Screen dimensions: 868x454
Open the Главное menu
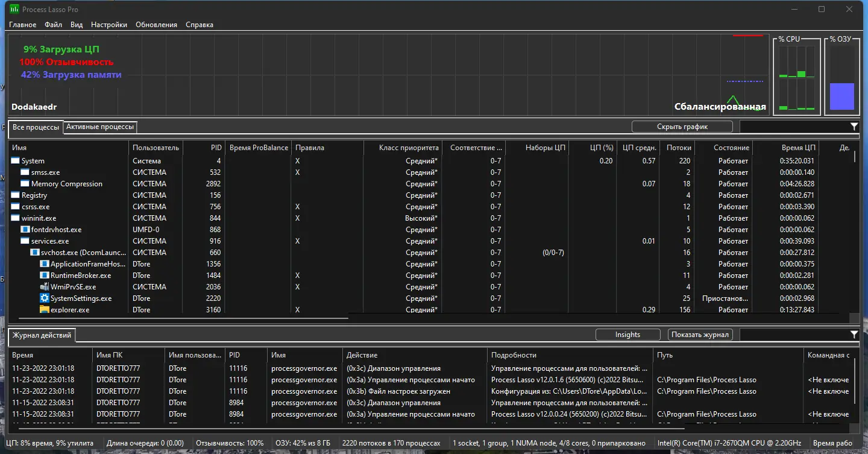coord(23,25)
